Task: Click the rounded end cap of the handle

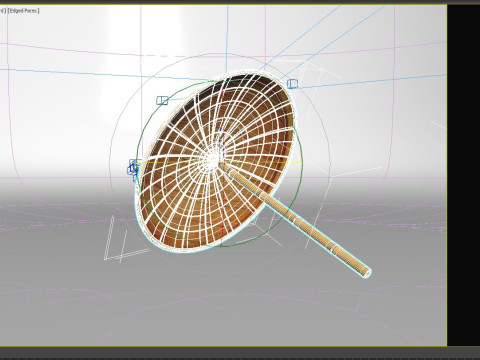Action: (x=366, y=273)
